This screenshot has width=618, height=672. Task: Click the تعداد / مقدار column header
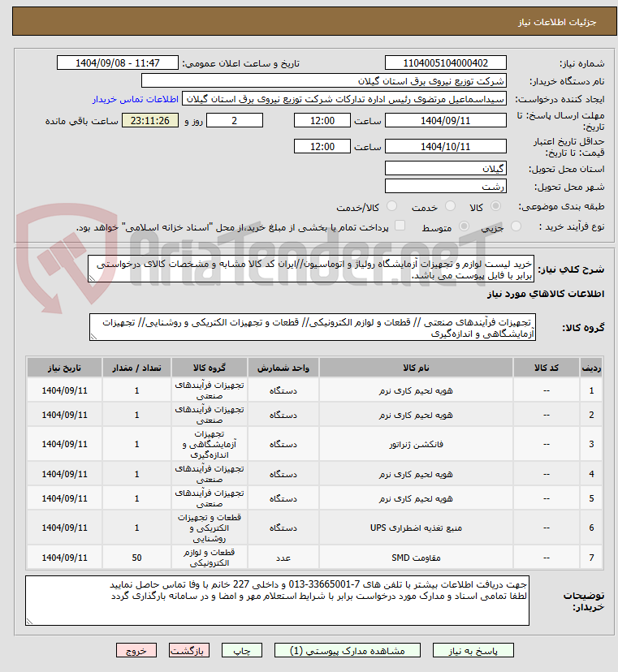[136, 368]
